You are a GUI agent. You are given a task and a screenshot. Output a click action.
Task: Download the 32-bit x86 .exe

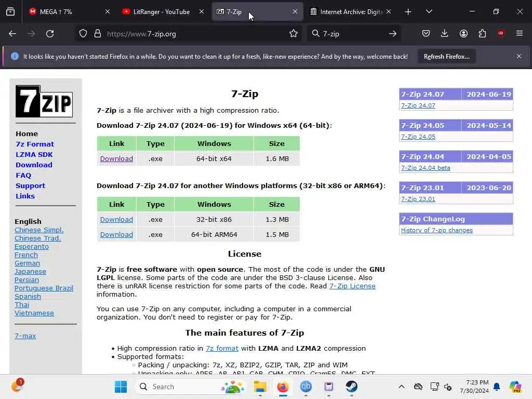tap(116, 220)
